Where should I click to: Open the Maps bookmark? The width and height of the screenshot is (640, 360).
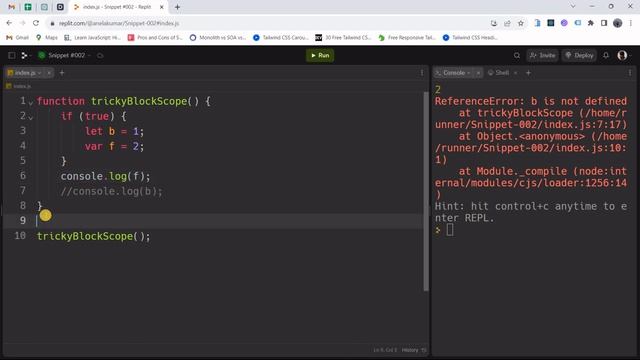47,38
